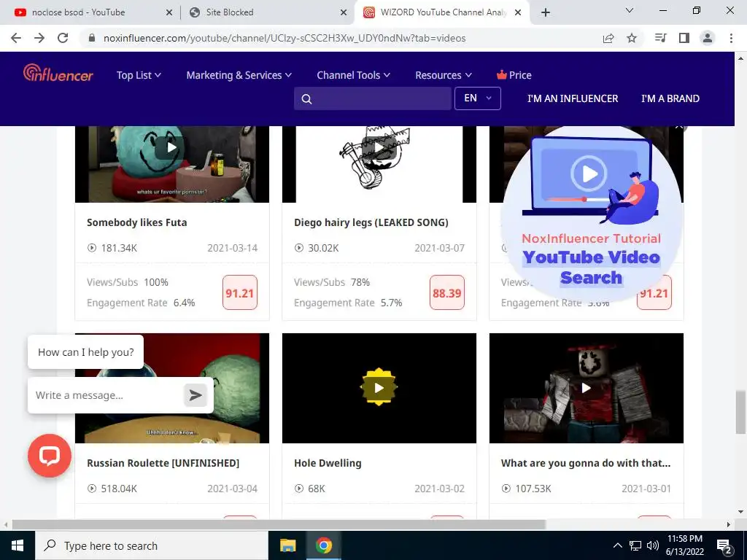This screenshot has width=747, height=560.
Task: Open the network icon in tray
Action: click(635, 545)
